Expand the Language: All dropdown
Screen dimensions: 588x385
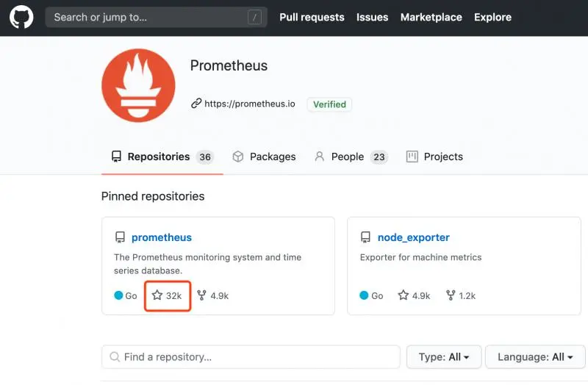tap(535, 357)
